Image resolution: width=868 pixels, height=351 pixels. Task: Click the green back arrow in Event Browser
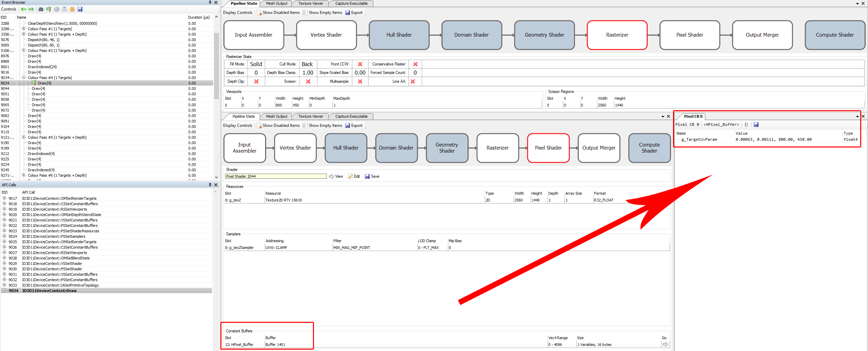(x=23, y=9)
